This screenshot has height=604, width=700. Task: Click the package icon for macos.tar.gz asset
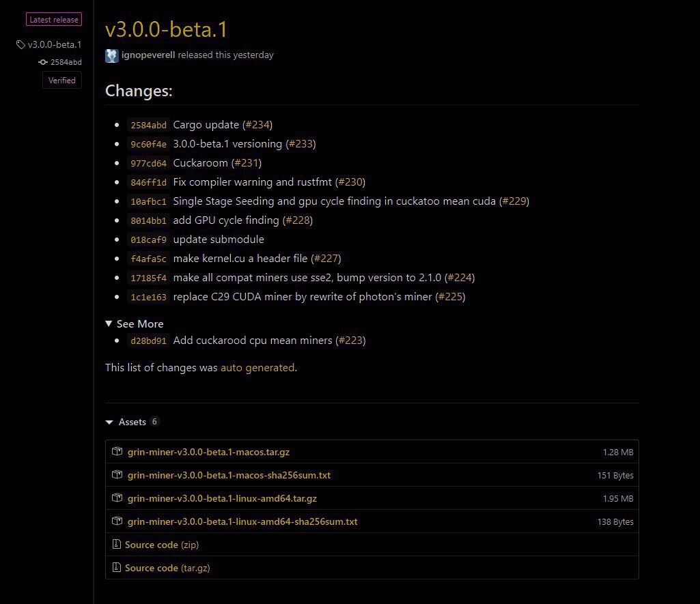[117, 451]
